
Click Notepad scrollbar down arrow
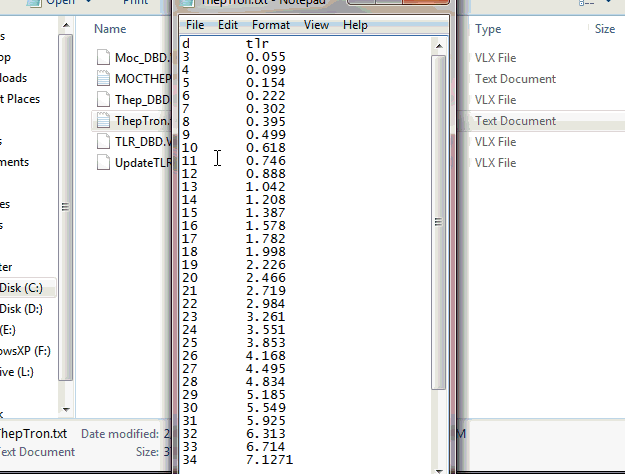(439, 465)
